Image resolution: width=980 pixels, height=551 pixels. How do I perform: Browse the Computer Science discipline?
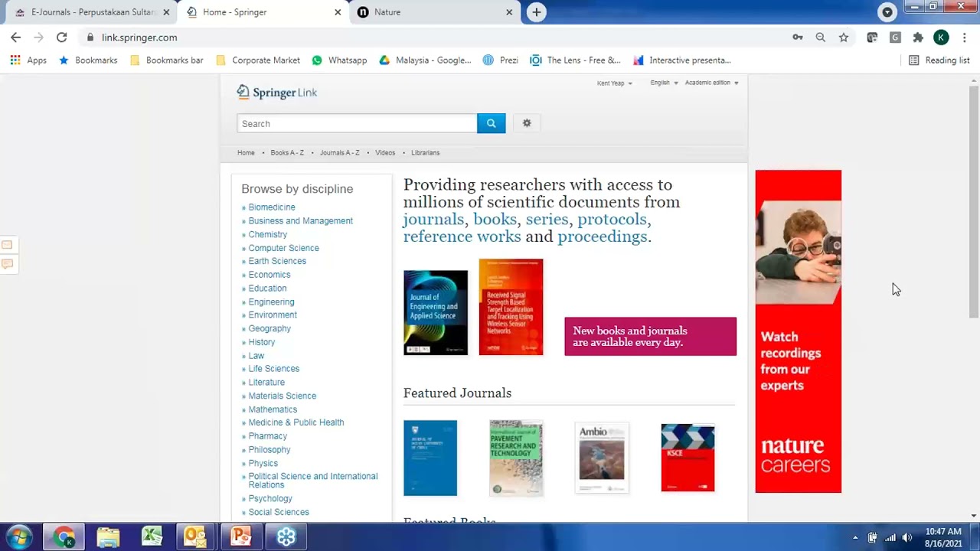(x=283, y=248)
